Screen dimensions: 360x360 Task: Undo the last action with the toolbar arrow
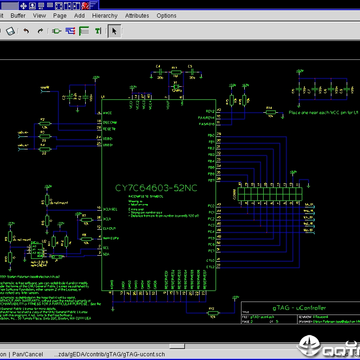click(26, 31)
